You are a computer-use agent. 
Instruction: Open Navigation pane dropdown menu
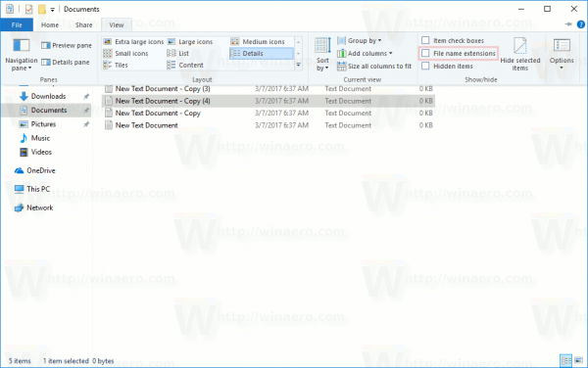click(22, 54)
